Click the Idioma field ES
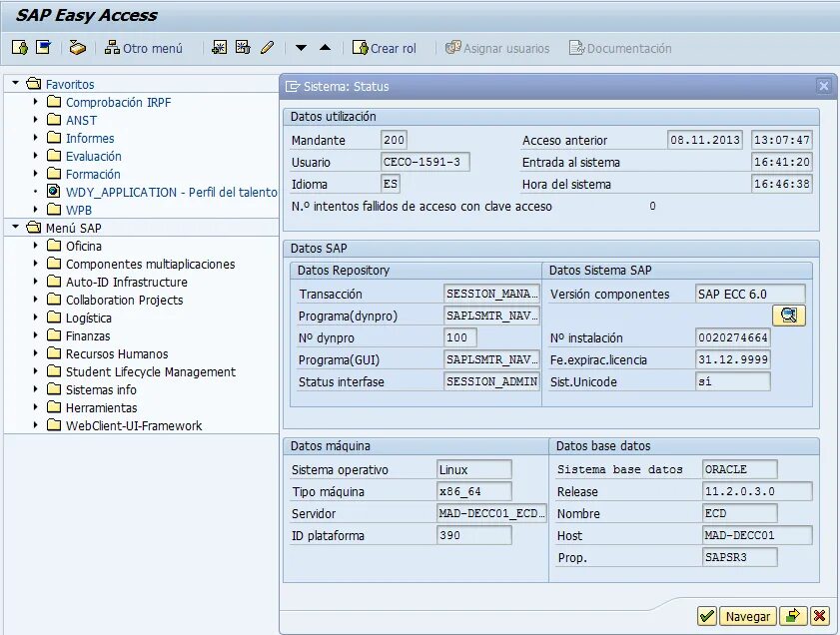The image size is (840, 635). [390, 184]
